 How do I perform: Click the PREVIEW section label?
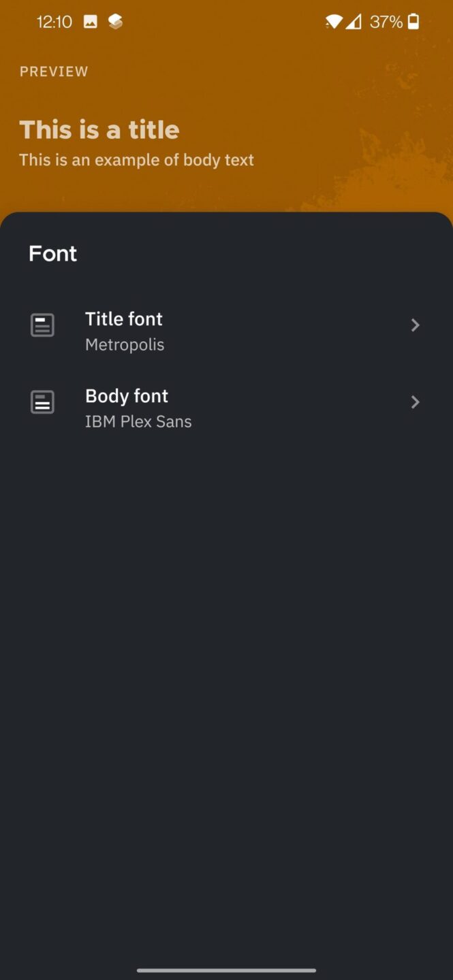(x=54, y=71)
